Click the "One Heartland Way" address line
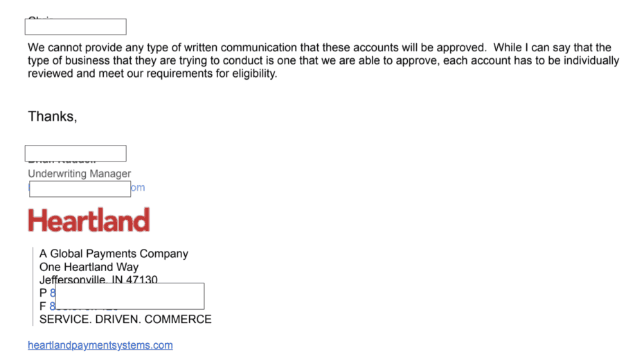The width and height of the screenshot is (644, 357). pyautogui.click(x=89, y=267)
